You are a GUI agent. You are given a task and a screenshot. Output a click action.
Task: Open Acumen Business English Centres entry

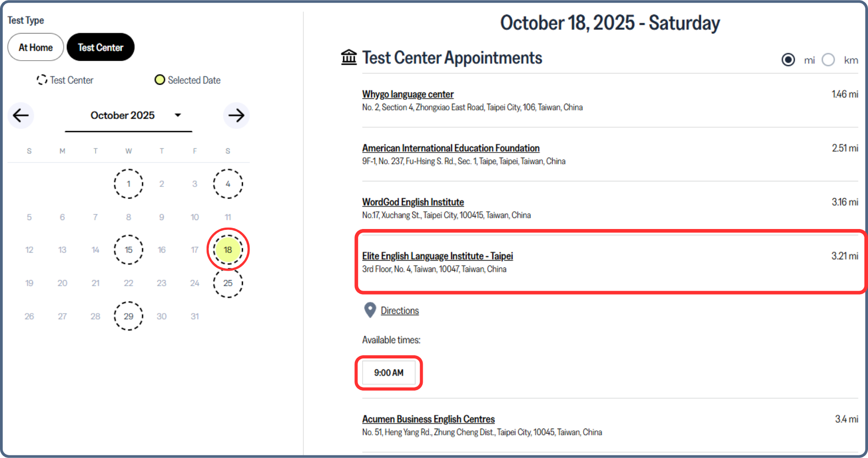click(x=428, y=419)
